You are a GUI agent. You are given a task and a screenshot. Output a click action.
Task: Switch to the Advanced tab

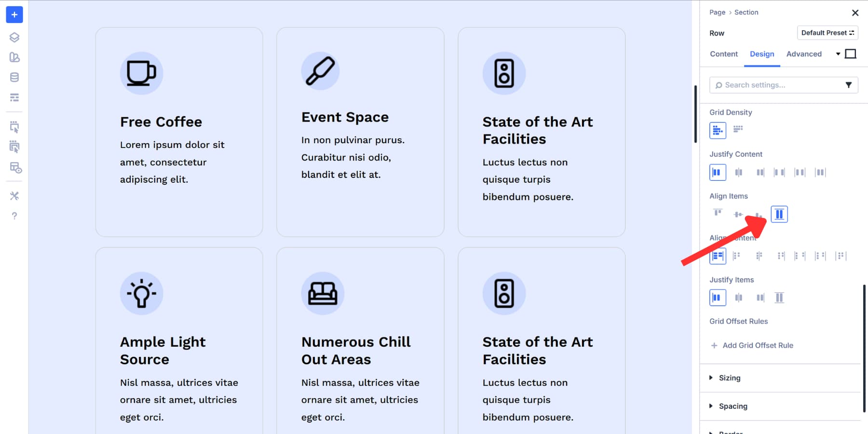[x=803, y=54]
